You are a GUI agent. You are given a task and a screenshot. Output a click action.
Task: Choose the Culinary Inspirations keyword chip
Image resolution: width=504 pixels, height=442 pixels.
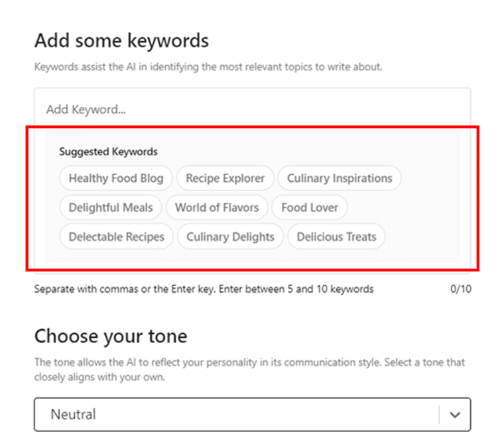pyautogui.click(x=340, y=179)
